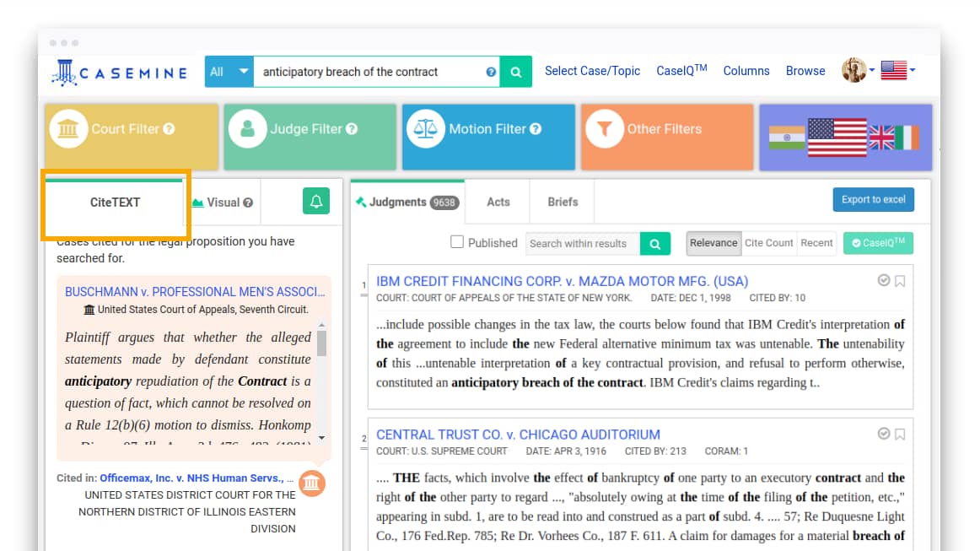Open the All search scope dropdown

coord(229,72)
